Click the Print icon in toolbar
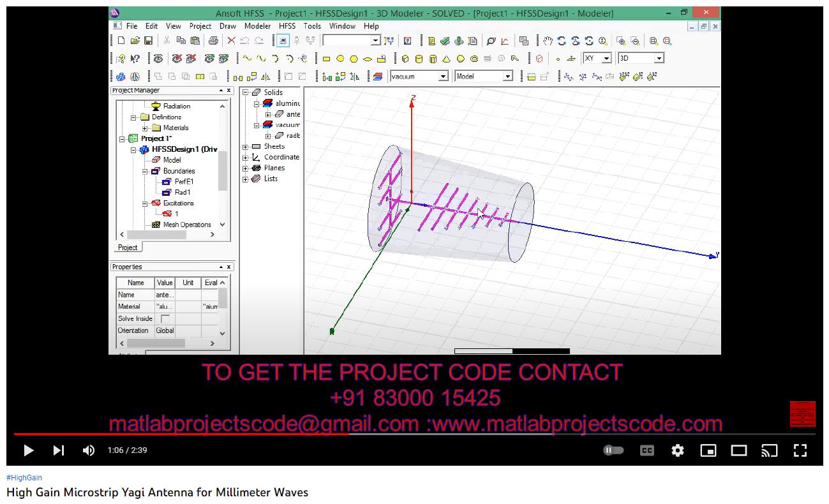 213,41
